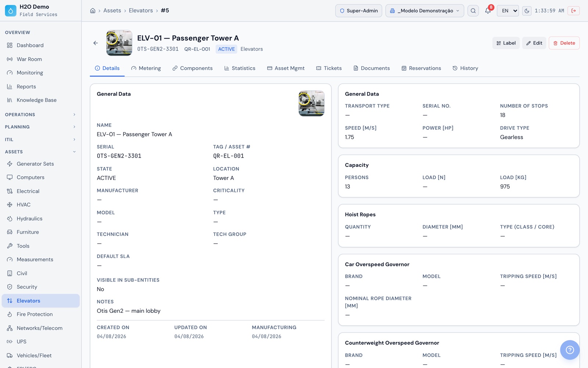Collapse the Assets section
Image resolution: width=588 pixels, height=368 pixels.
pos(40,152)
